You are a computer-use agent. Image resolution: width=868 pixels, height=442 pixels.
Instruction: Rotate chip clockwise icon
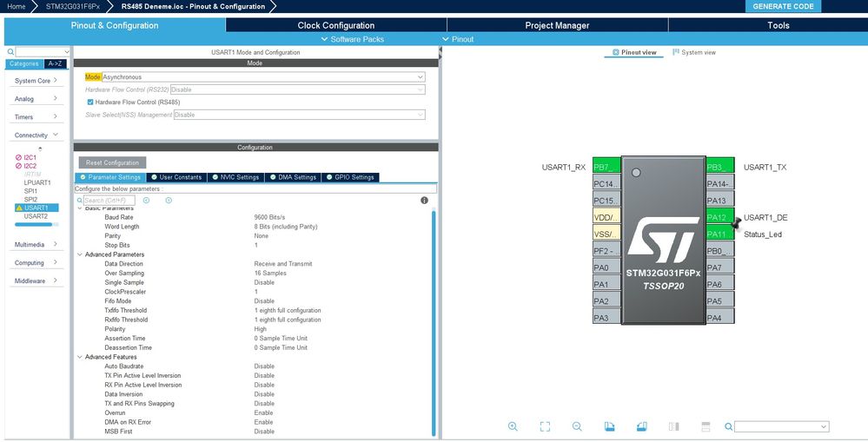[x=609, y=426]
